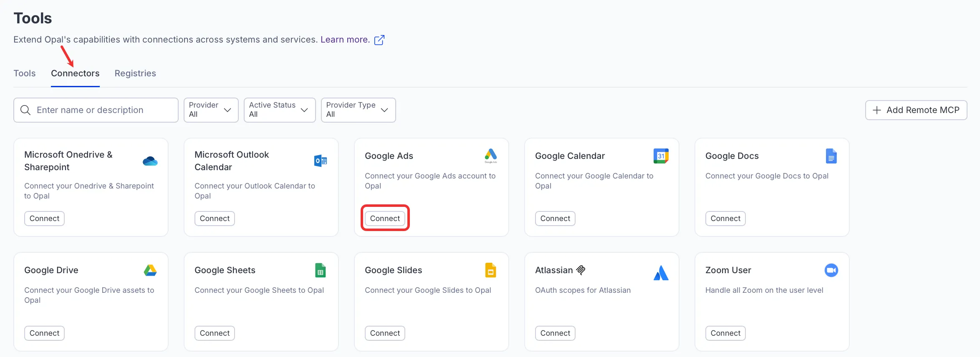Click the Google Ads card title
Viewport: 980px width, 357px height.
[389, 156]
